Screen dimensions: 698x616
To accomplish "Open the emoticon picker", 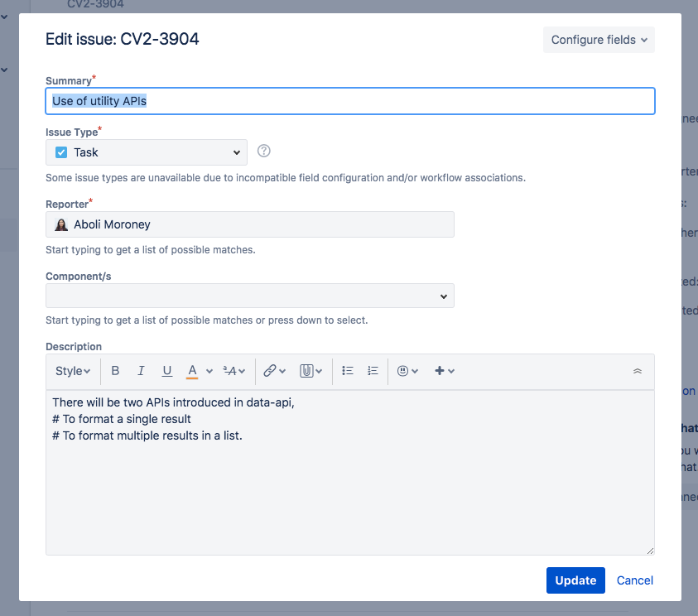I will coord(407,371).
